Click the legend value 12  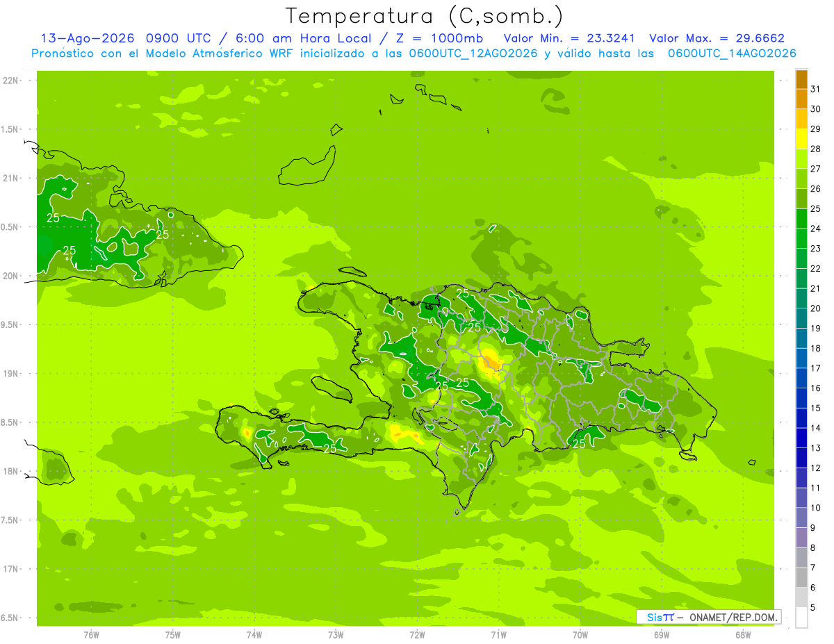(815, 468)
